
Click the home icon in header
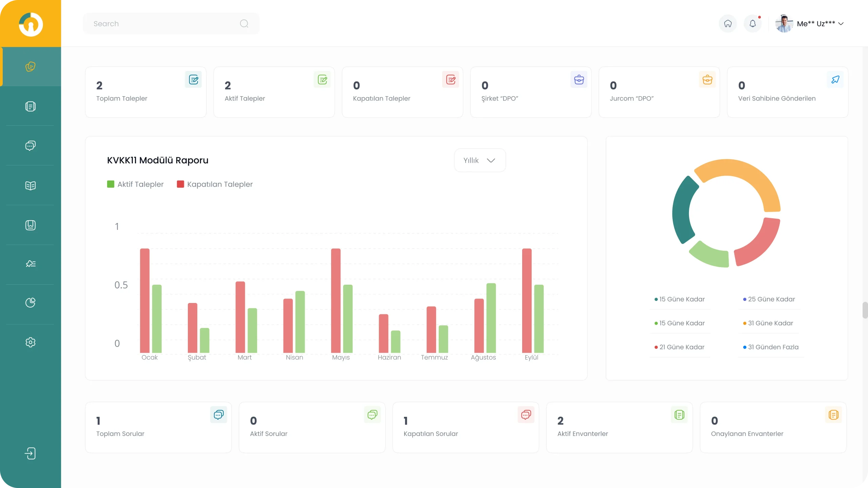728,24
